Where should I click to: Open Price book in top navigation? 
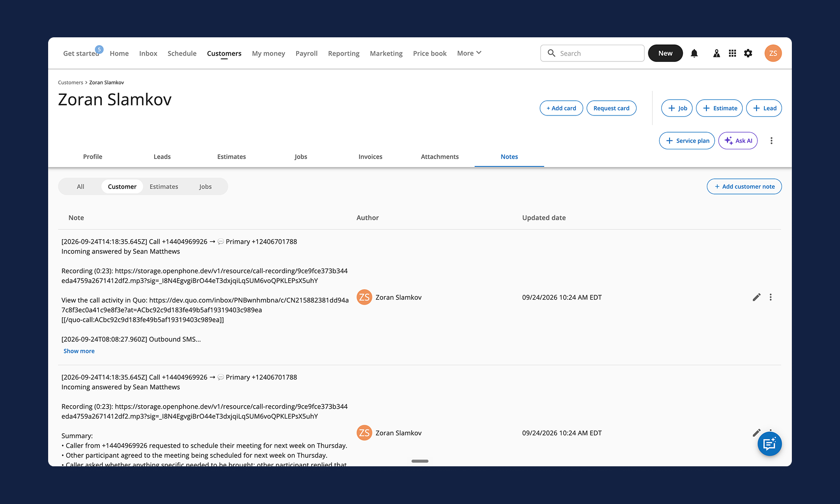tap(430, 53)
